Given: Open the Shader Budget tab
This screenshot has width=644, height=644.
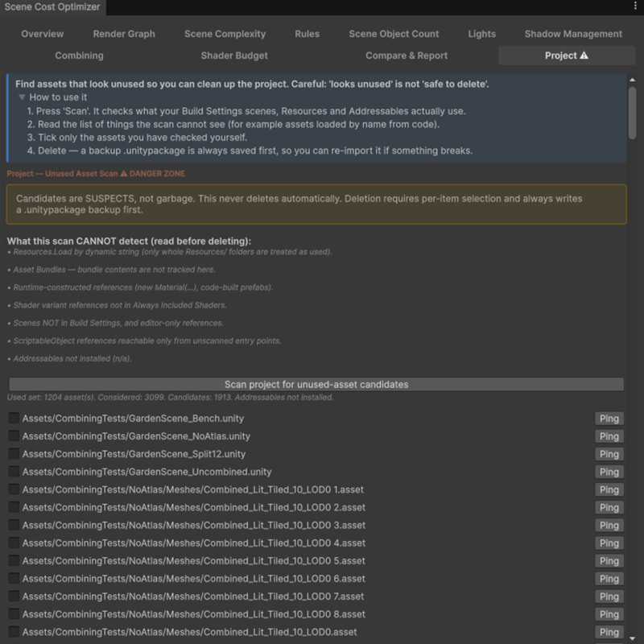Looking at the screenshot, I should pos(234,56).
